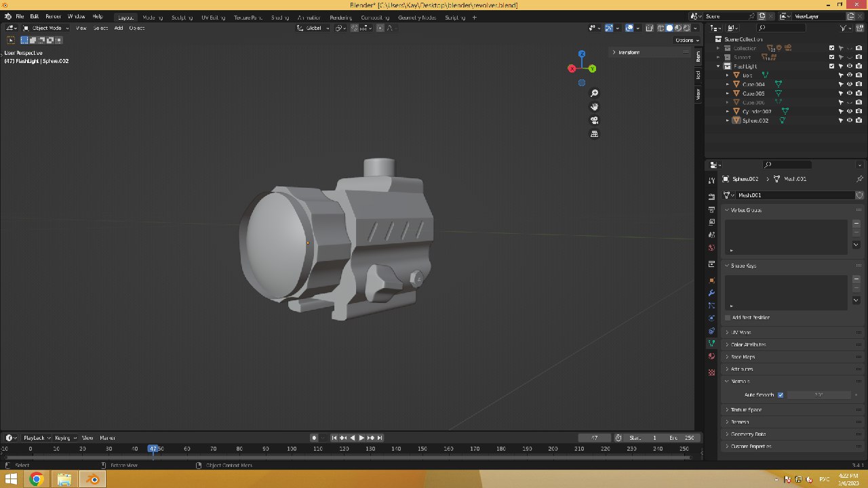Toggle Auto Smooth checkbox under Normals
868x488 pixels.
781,394
